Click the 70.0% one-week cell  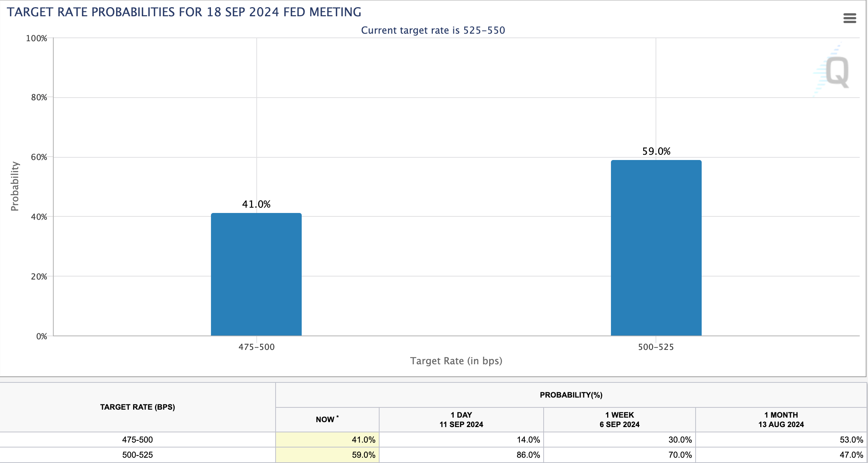click(620, 455)
